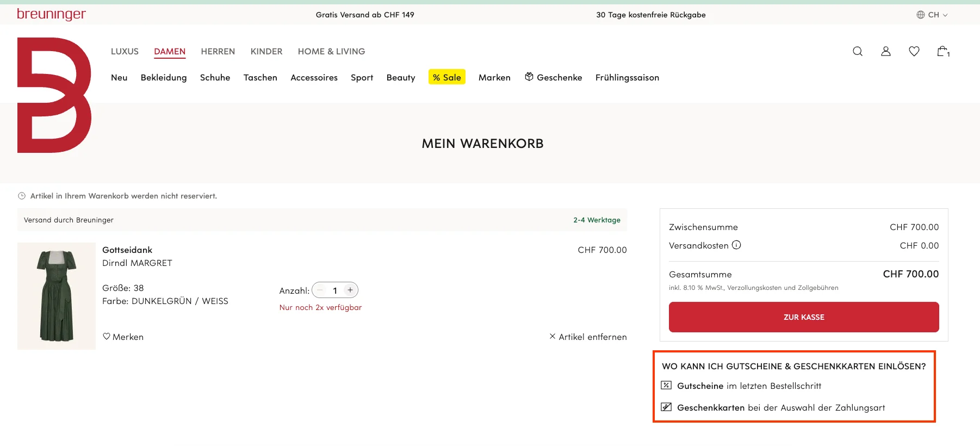Open the user account icon

click(886, 51)
